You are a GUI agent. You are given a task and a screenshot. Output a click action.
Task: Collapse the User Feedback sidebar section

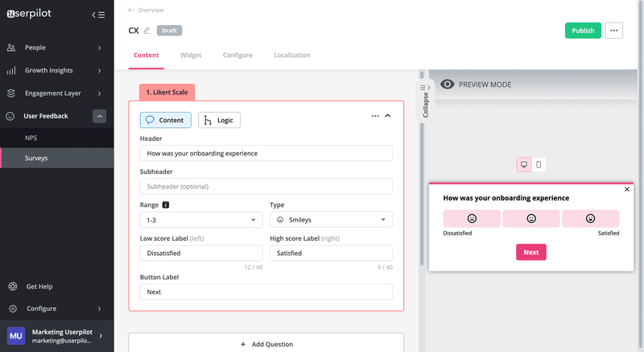(100, 116)
